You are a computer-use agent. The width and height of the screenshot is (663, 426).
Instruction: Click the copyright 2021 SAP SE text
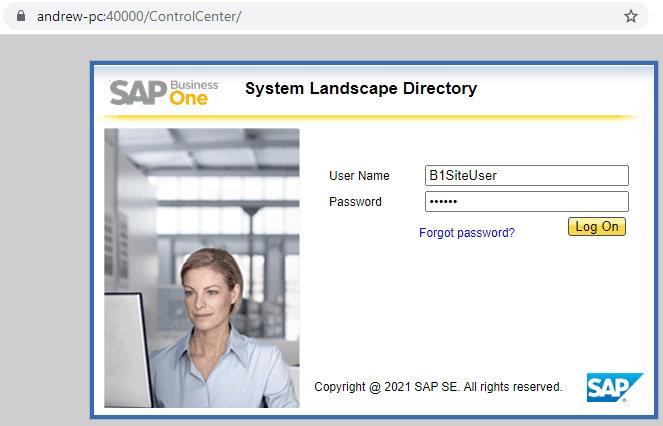tap(438, 386)
